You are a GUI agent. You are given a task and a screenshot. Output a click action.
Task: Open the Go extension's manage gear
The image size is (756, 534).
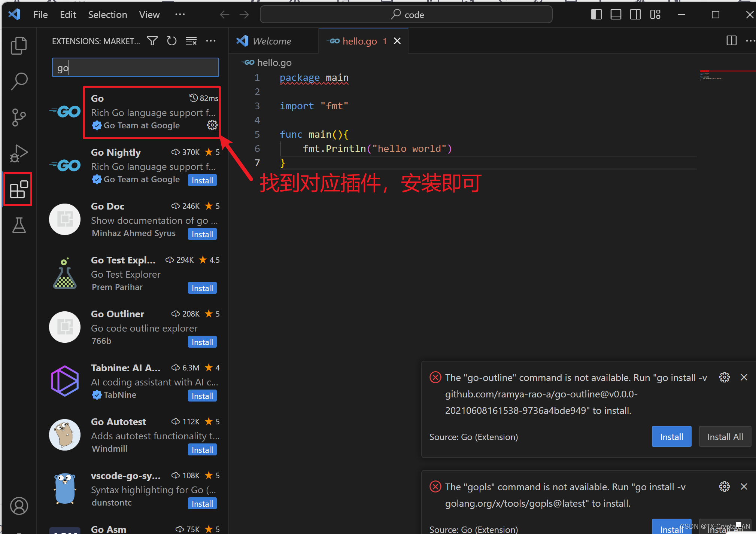click(x=212, y=125)
